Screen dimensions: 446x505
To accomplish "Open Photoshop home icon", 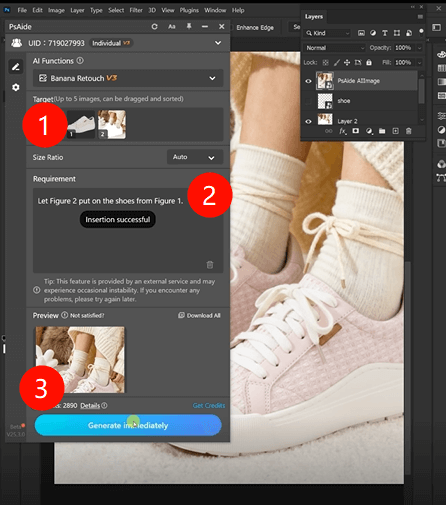I will pyautogui.click(x=7, y=10).
